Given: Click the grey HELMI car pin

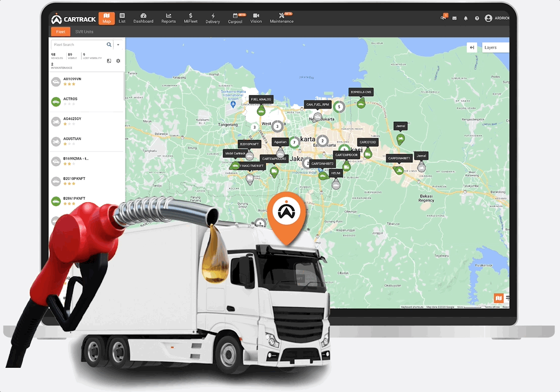Looking at the screenshot, I should pos(336,184).
